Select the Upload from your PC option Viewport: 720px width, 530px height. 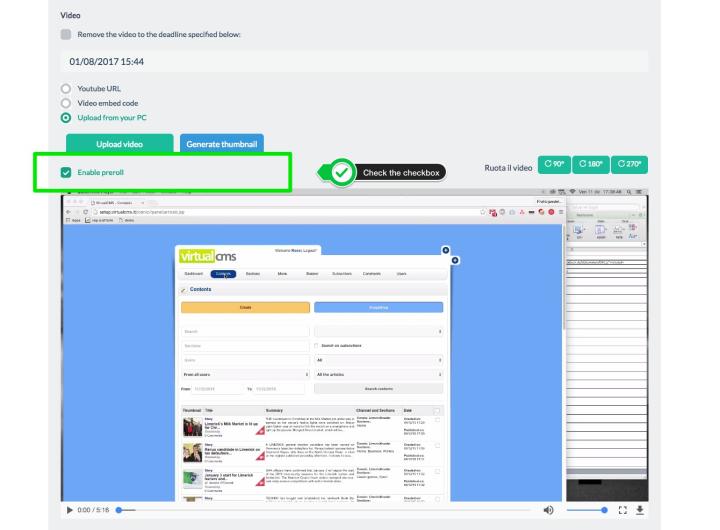pyautogui.click(x=66, y=117)
